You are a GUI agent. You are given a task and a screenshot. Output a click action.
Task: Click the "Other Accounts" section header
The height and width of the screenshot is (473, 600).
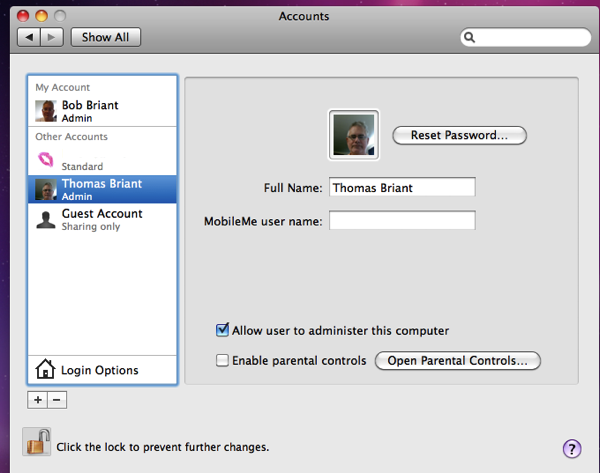click(x=72, y=137)
